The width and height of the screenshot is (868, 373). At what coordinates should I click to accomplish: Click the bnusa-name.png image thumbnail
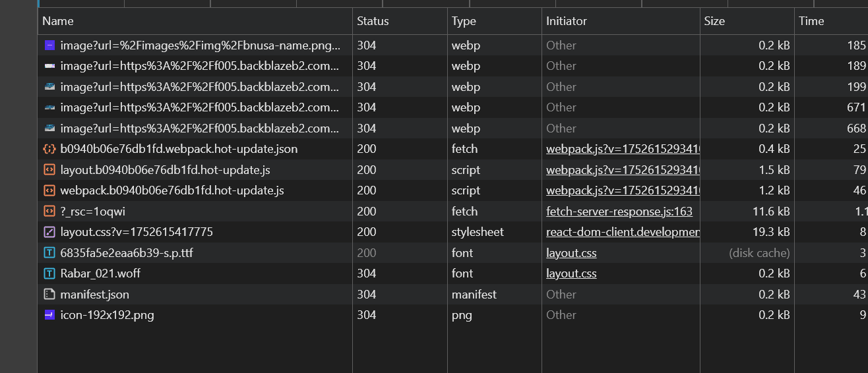click(49, 45)
